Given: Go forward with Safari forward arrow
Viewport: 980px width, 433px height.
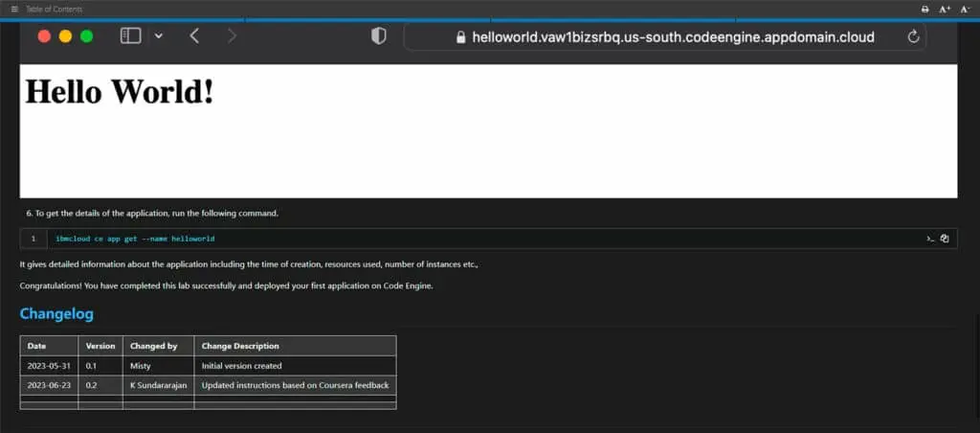Looking at the screenshot, I should [232, 36].
